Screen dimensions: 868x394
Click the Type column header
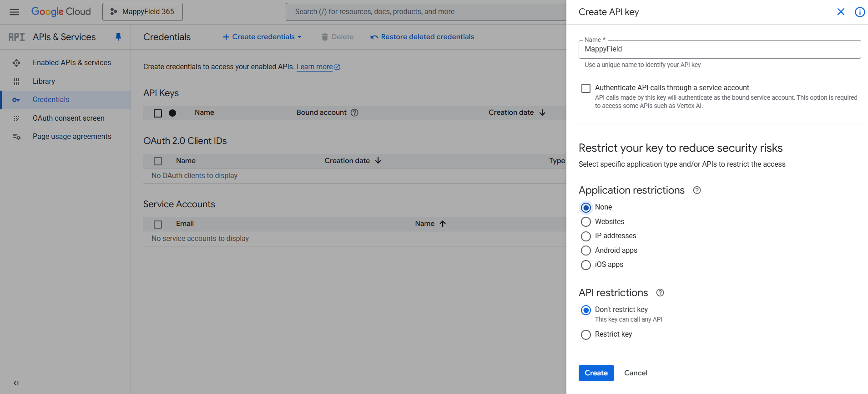click(x=557, y=161)
